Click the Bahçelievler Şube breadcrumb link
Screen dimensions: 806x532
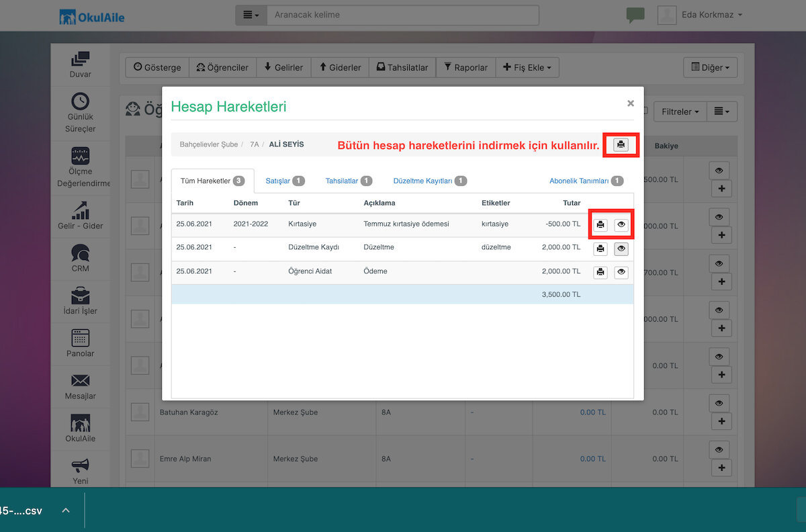[209, 144]
